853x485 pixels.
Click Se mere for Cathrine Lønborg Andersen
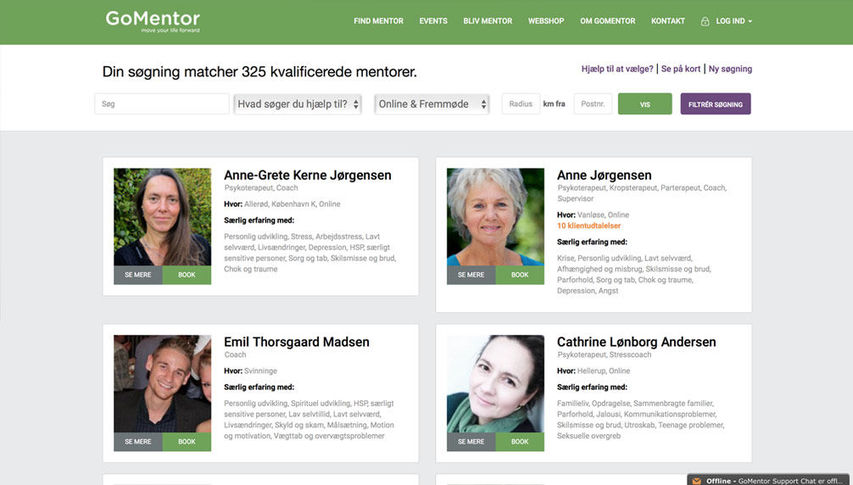(x=471, y=442)
